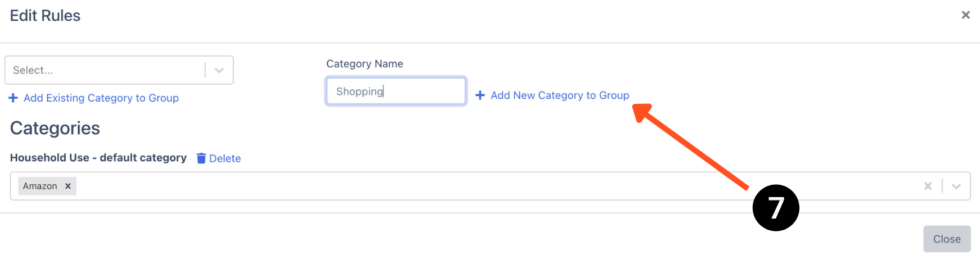
Task: Expand the Select... category dropdown chevron
Action: 219,70
